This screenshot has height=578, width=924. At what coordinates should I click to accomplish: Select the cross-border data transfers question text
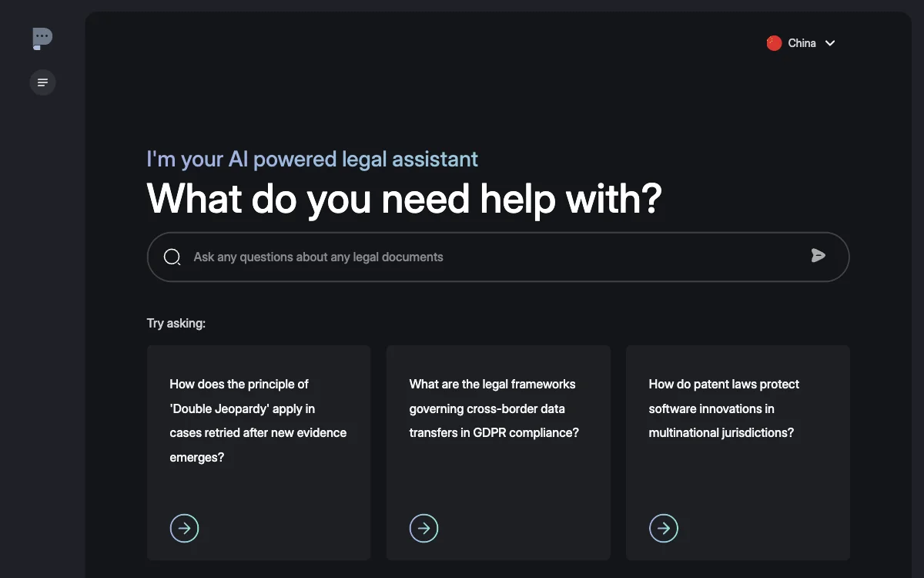[x=494, y=408]
